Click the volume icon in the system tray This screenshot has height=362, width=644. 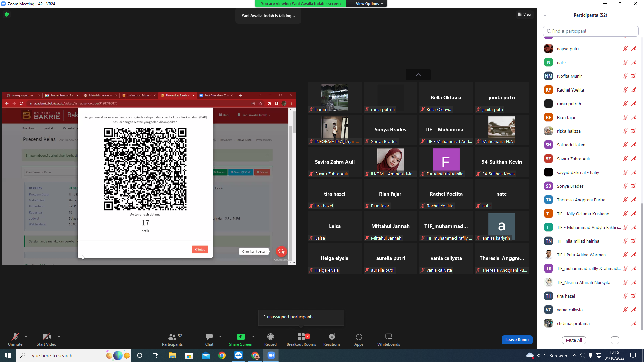[x=582, y=355]
